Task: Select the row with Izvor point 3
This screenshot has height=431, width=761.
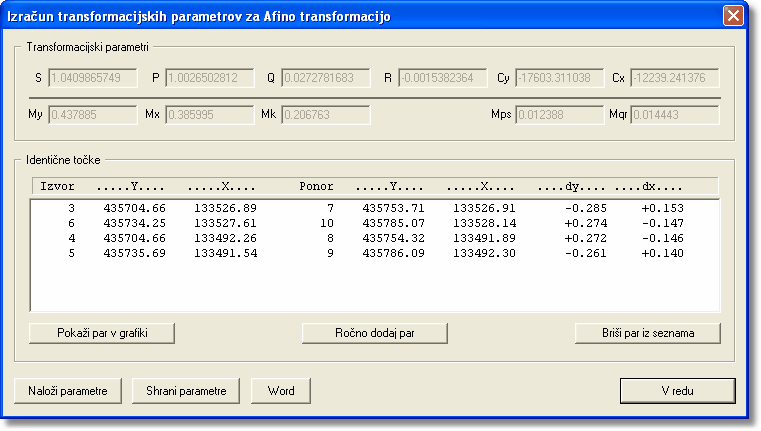Action: coord(373,208)
